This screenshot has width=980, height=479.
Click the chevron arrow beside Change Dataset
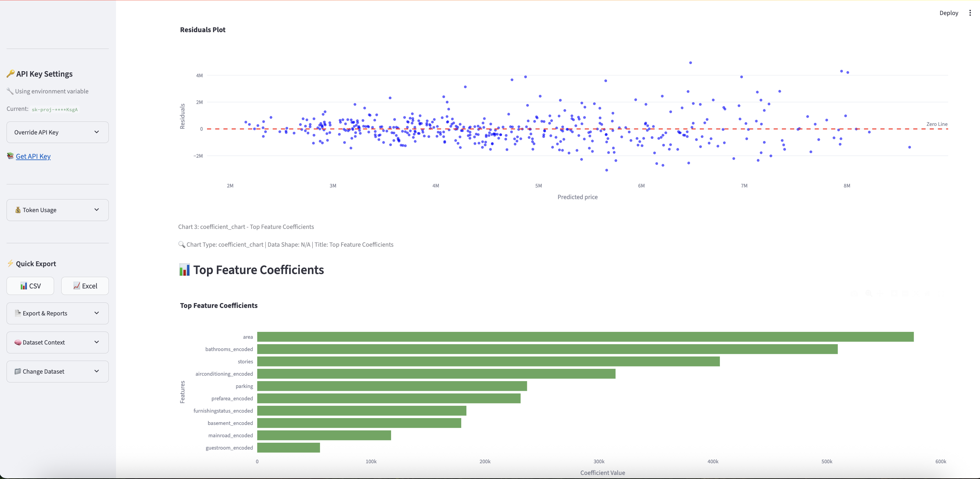tap(96, 371)
